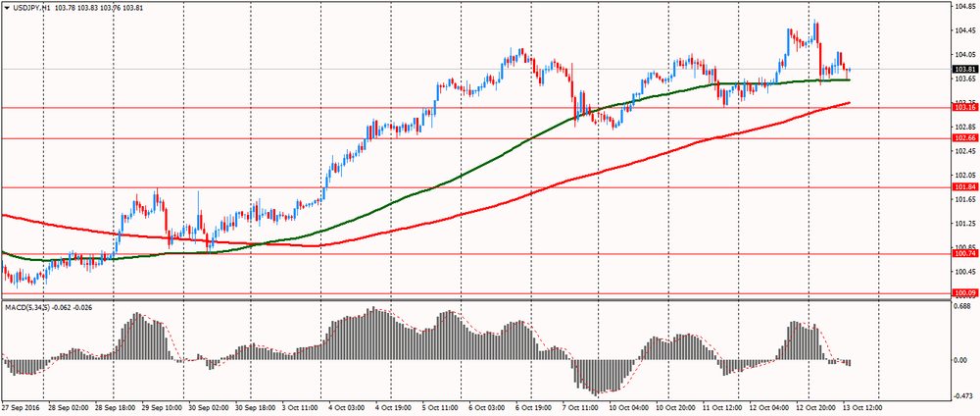Click the red 100.09 level label
The width and height of the screenshot is (980, 416).
[x=963, y=292]
